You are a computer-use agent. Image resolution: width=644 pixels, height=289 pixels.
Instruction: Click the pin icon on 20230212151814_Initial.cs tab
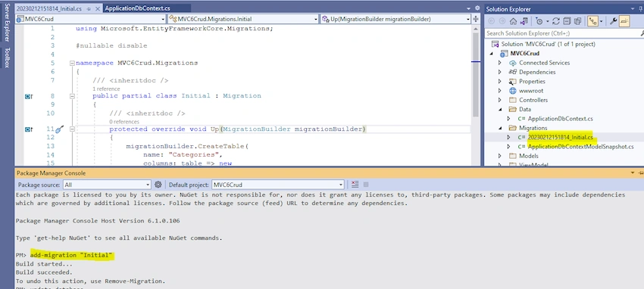(x=89, y=8)
